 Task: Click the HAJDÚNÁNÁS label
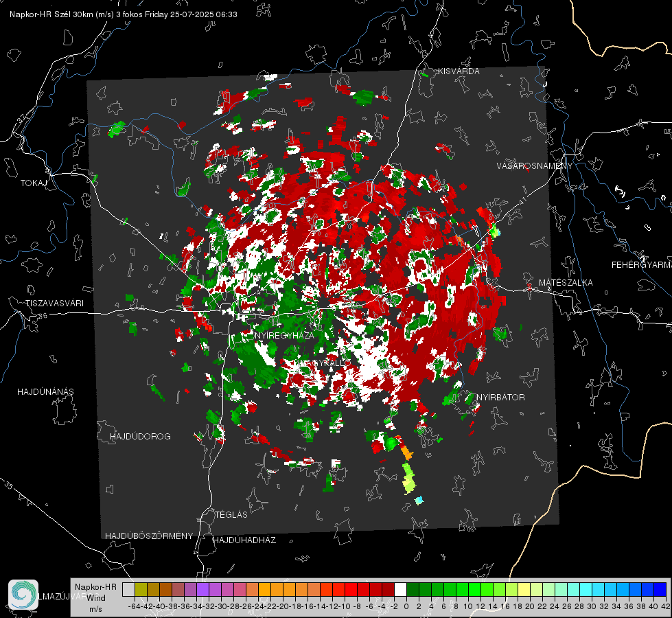click(x=45, y=392)
